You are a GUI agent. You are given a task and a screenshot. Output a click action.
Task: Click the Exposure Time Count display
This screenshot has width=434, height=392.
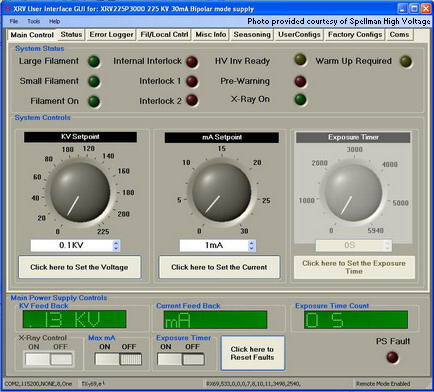click(356, 320)
